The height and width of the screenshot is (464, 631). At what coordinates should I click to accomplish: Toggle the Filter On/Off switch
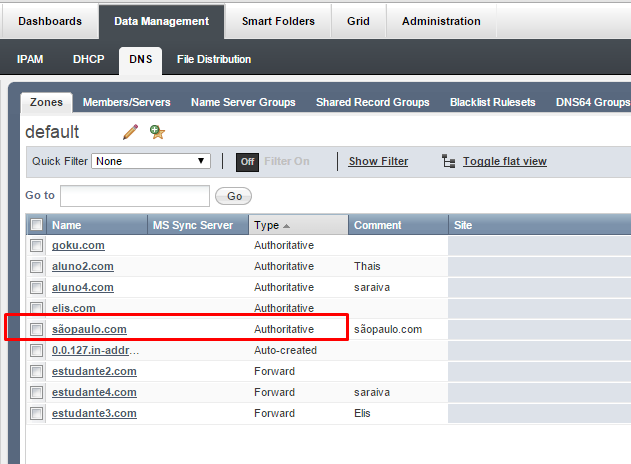pyautogui.click(x=247, y=161)
